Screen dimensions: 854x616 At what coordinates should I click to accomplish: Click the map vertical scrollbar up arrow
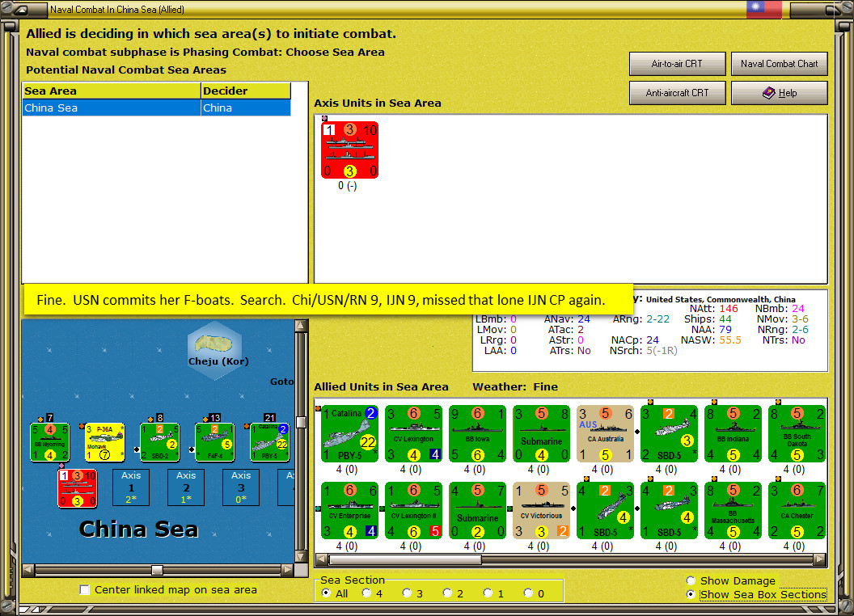(301, 326)
